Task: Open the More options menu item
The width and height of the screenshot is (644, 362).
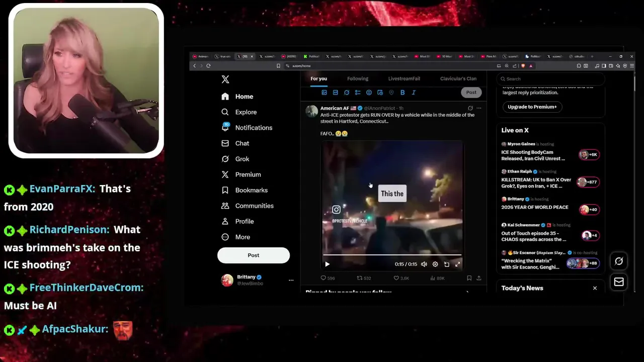Action: point(235,237)
